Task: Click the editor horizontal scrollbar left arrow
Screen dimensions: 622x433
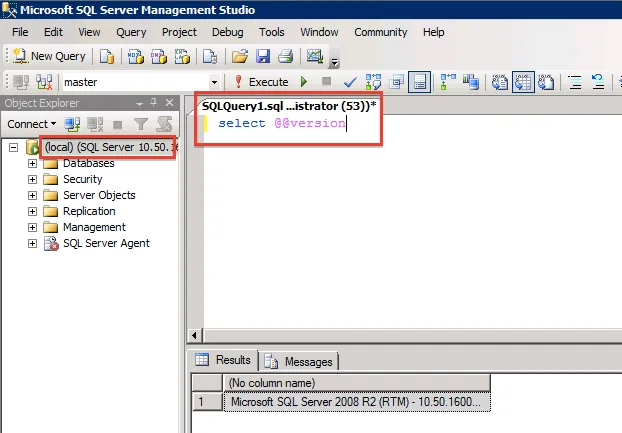Action: pyautogui.click(x=194, y=335)
